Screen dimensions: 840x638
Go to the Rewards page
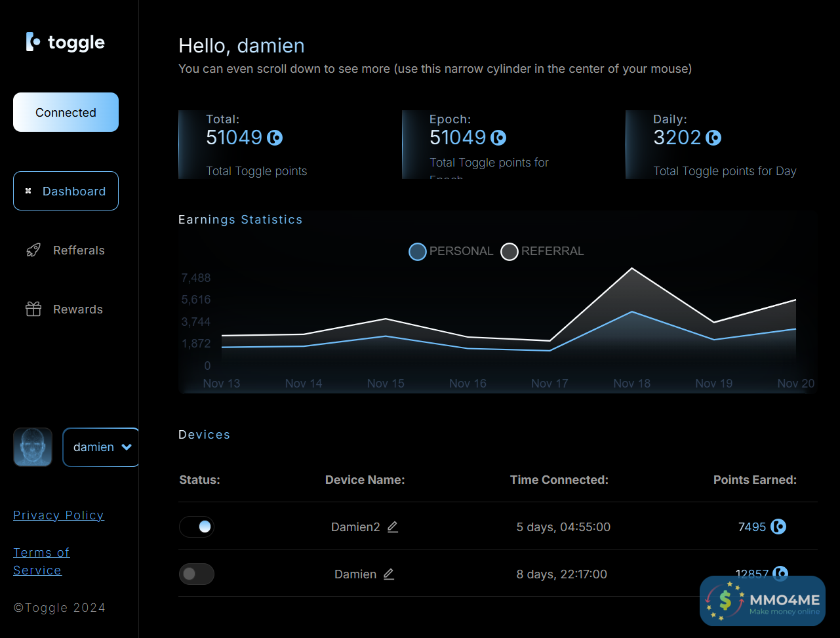tap(66, 309)
